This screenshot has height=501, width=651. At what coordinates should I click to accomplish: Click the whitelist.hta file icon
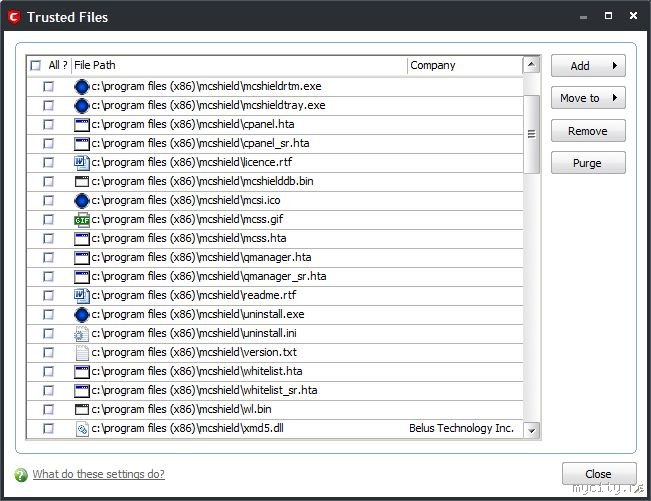(82, 372)
